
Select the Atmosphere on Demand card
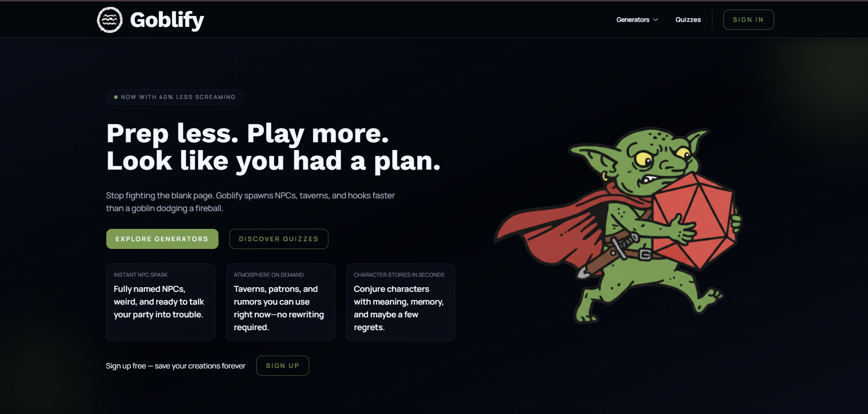click(x=281, y=302)
